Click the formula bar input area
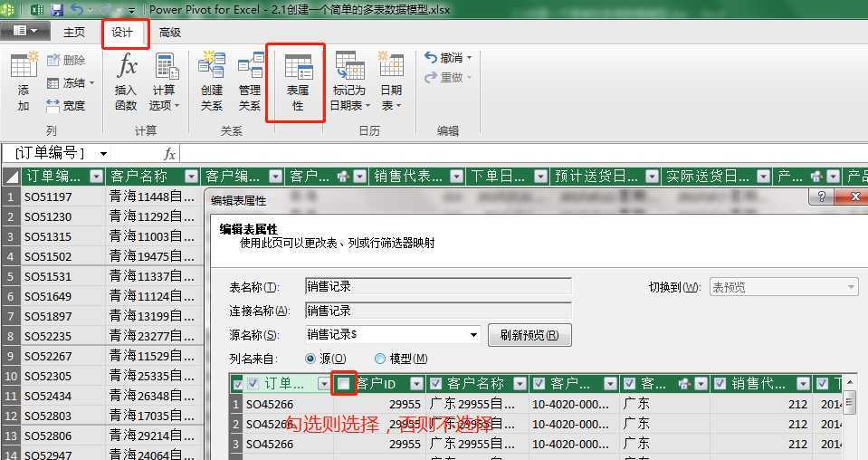The height and width of the screenshot is (460, 868). (x=523, y=153)
